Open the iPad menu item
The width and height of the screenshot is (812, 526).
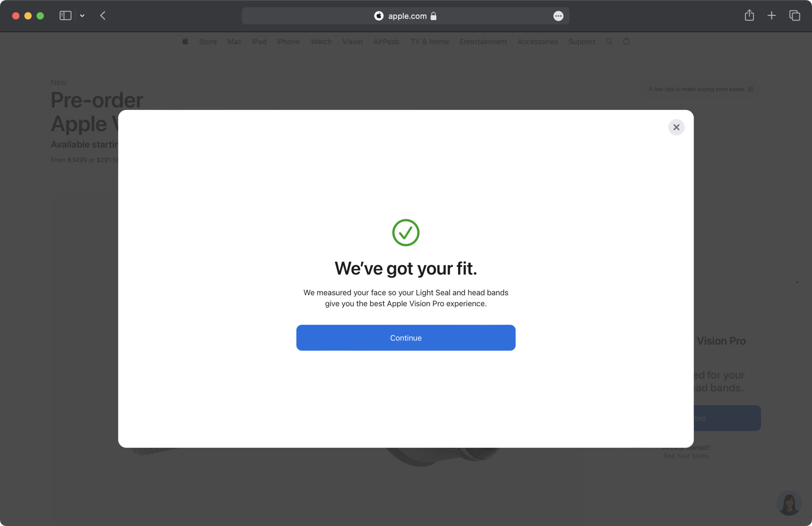[x=259, y=42]
